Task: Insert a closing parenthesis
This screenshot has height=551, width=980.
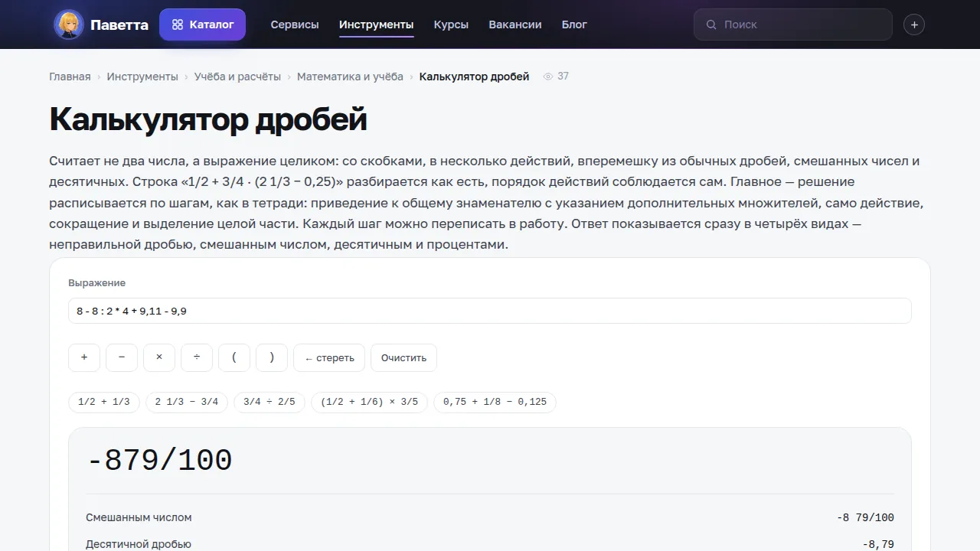Action: click(x=272, y=357)
